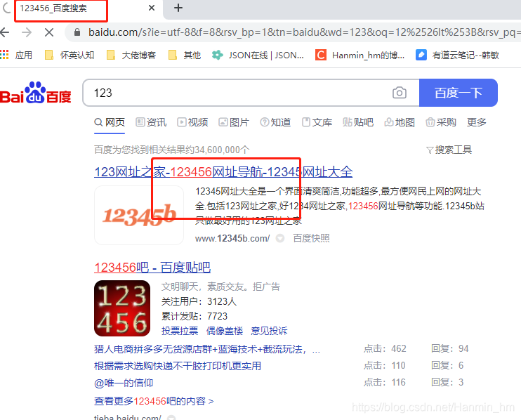This screenshot has width=521, height=420.
Task: Open the 意见投诉 link
Action: [269, 331]
